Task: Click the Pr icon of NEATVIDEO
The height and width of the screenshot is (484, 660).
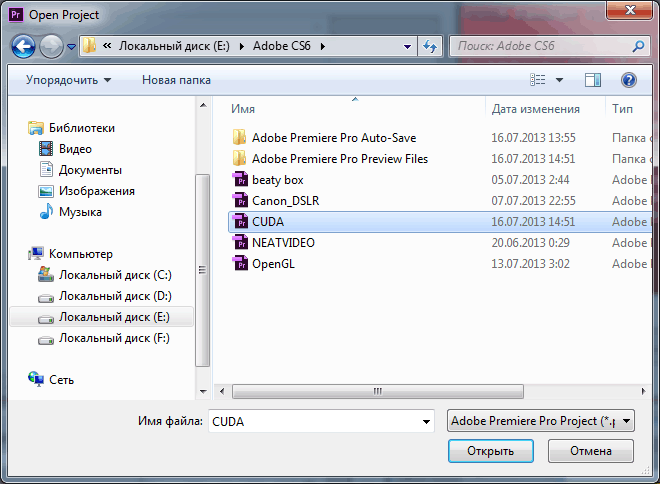Action: point(240,242)
